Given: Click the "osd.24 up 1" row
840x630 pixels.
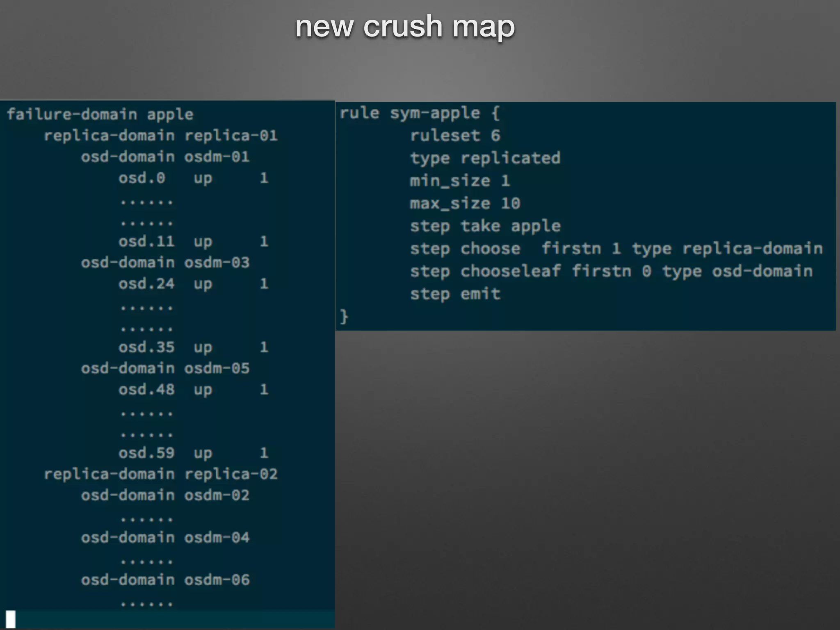Looking at the screenshot, I should (194, 284).
